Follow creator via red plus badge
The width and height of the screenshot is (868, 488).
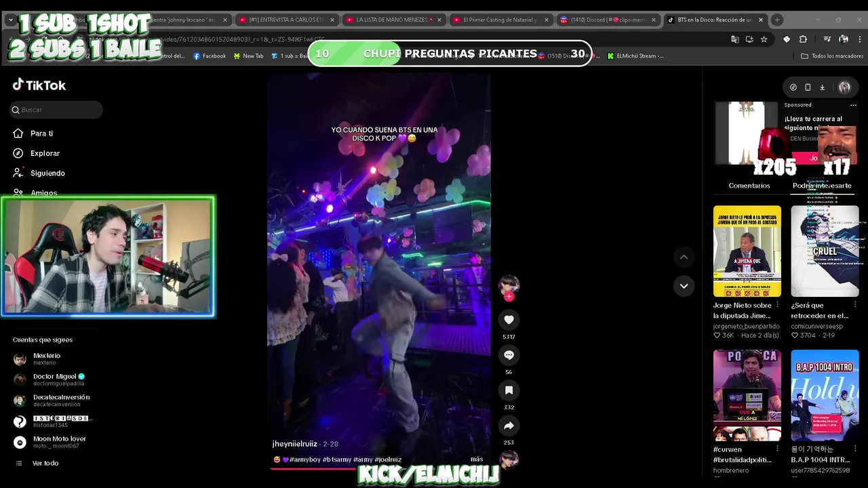click(x=509, y=296)
